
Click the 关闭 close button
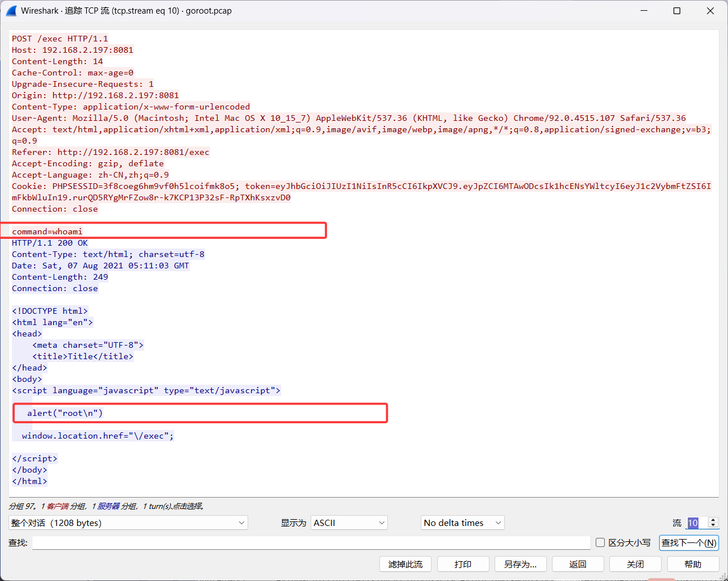coord(635,564)
